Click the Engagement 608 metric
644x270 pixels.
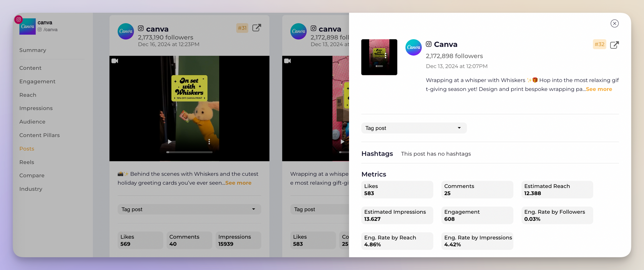click(x=477, y=215)
